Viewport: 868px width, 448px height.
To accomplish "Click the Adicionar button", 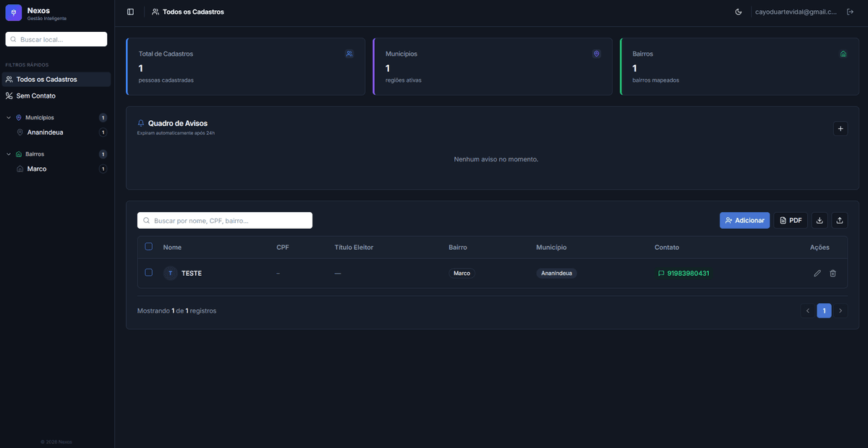I will [x=744, y=221].
